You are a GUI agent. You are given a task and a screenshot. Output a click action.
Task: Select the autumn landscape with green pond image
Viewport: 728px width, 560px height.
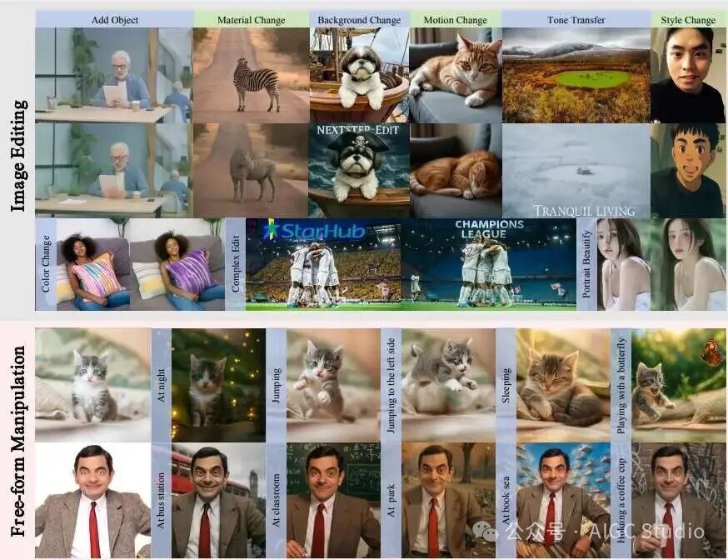pyautogui.click(x=576, y=75)
